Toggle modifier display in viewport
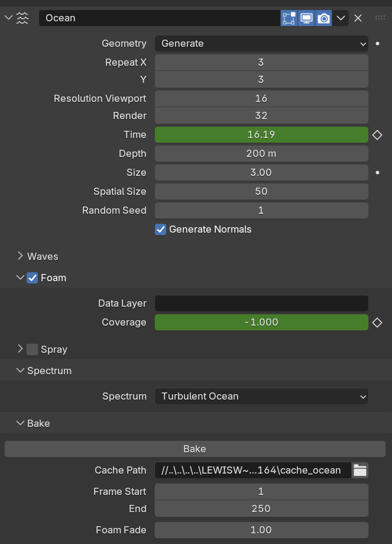Image resolution: width=392 pixels, height=544 pixels. click(x=306, y=18)
